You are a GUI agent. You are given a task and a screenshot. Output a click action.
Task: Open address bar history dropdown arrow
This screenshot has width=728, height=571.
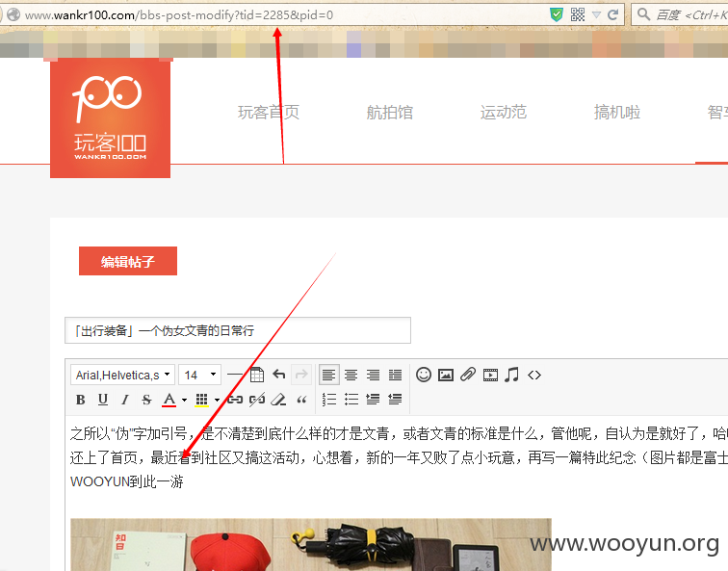tap(597, 15)
